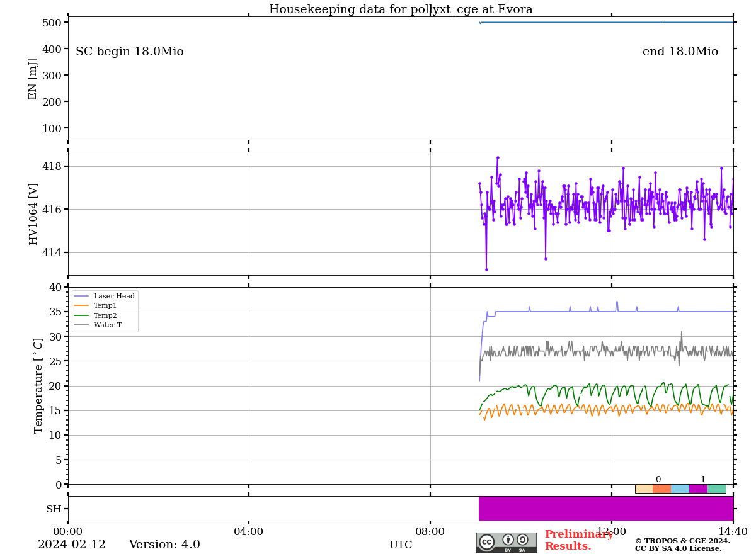Click the 'SH' row label
The width and height of the screenshot is (756, 554).
point(54,509)
